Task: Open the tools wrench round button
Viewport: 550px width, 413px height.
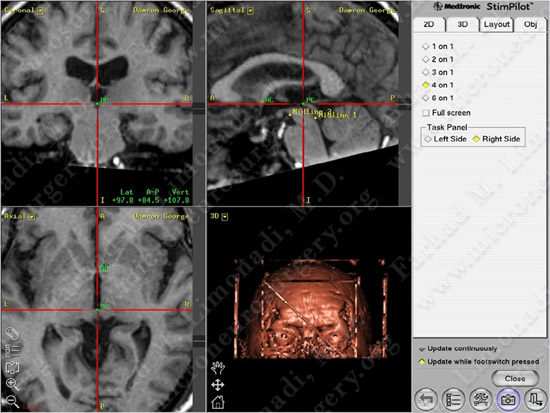Action: point(481,399)
